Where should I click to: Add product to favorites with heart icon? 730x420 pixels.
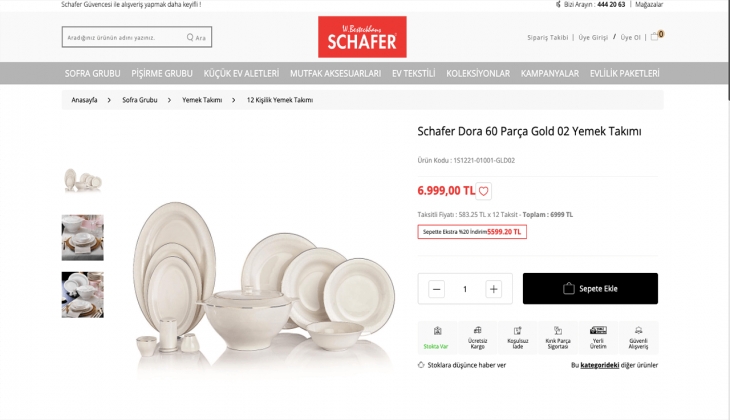[484, 191]
